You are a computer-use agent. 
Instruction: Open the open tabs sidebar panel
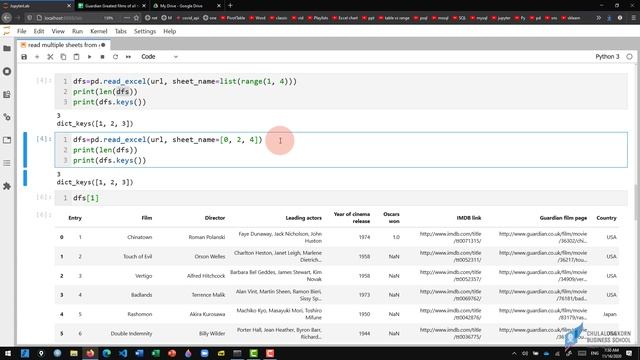(7, 140)
